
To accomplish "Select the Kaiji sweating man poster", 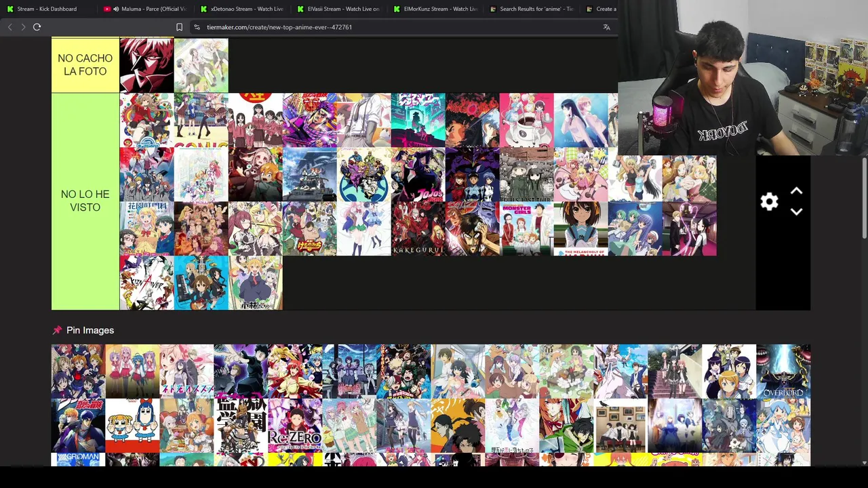I will click(x=472, y=228).
